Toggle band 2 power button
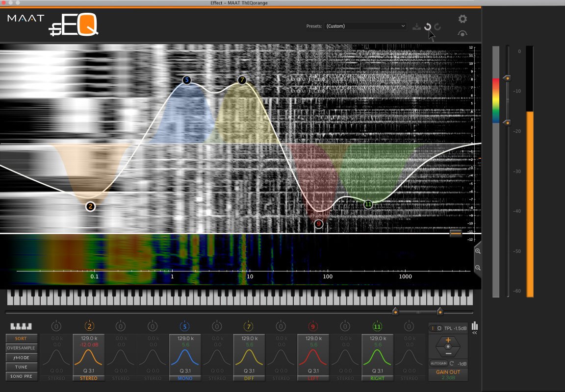The image size is (565, 392). [89, 326]
